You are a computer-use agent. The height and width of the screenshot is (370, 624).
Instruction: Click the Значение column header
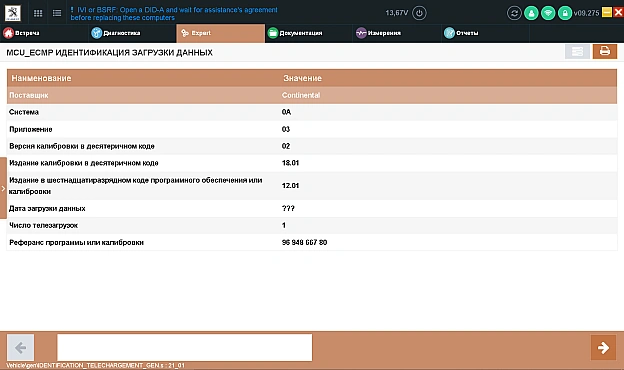click(x=302, y=78)
